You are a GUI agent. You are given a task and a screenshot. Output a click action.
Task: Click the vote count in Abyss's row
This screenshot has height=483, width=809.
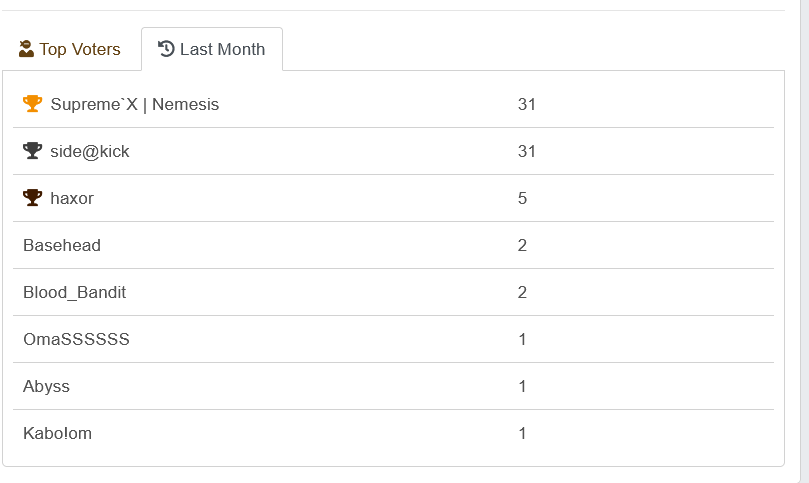tap(522, 386)
